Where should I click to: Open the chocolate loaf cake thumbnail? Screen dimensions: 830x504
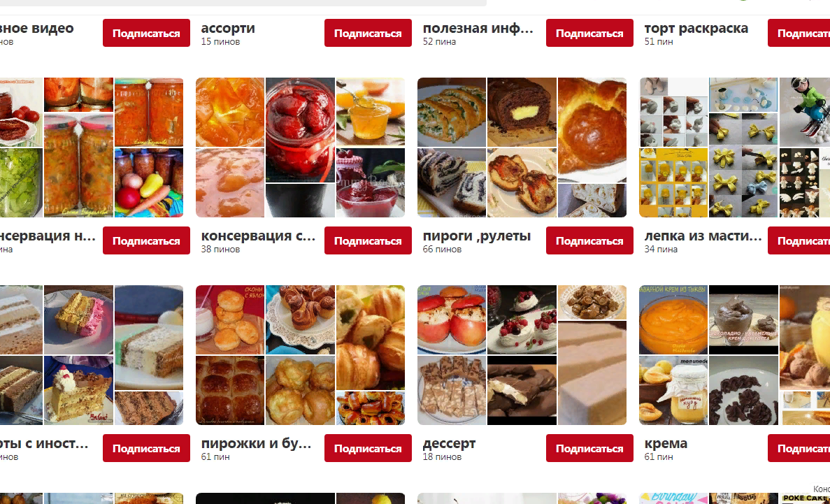(x=522, y=112)
